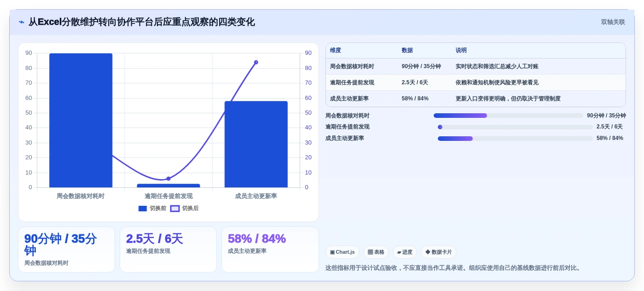Click the 成员主动更新率 blue bar in chart
This screenshot has width=644, height=291.
[256, 144]
